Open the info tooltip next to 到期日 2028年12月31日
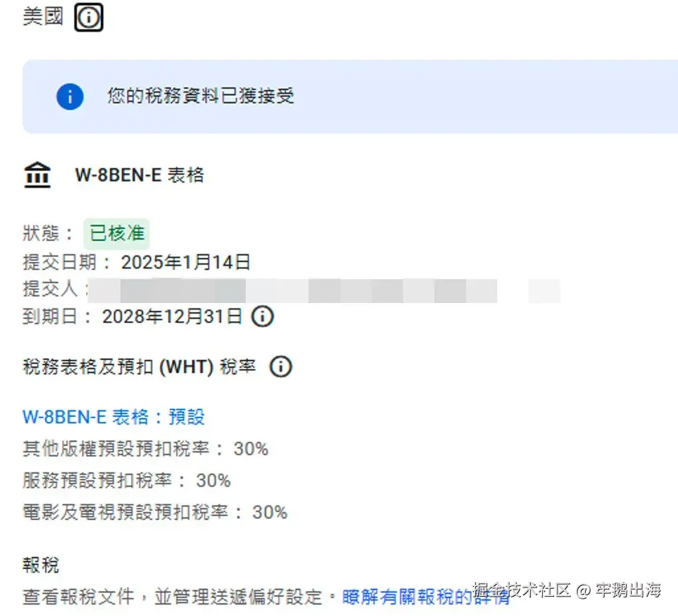 [262, 316]
